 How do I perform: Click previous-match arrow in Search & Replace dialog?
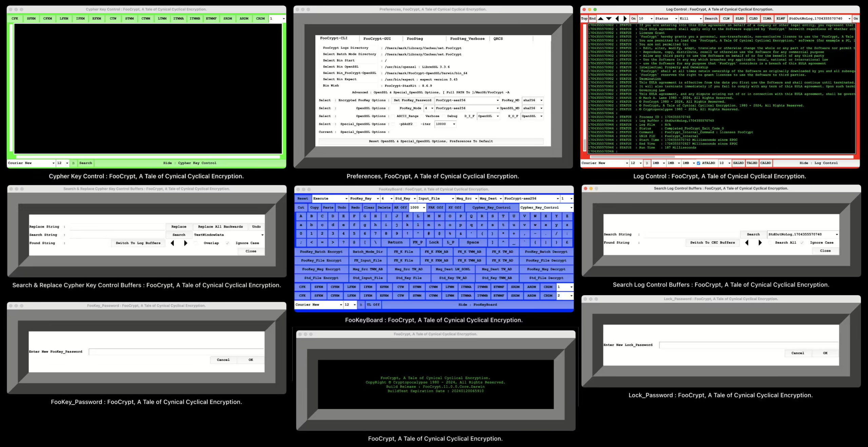(x=173, y=243)
